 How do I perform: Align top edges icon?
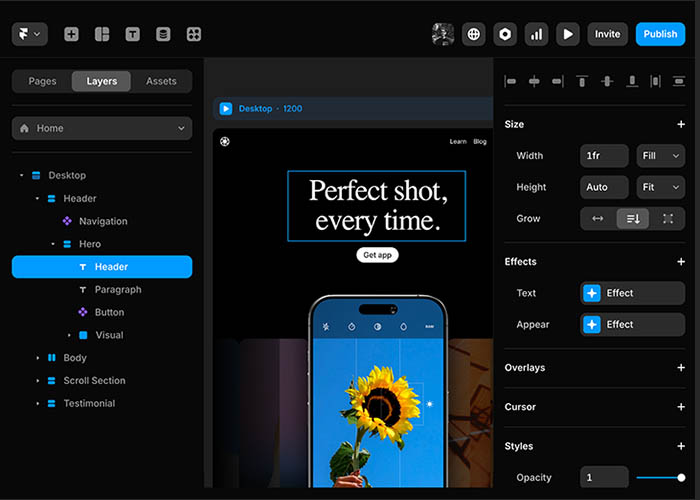[x=582, y=81]
